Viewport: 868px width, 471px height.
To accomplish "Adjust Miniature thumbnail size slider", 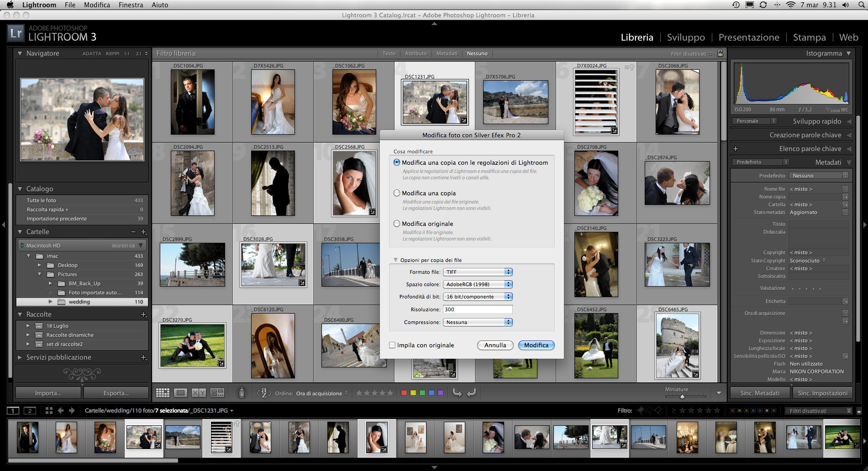I will [x=682, y=396].
